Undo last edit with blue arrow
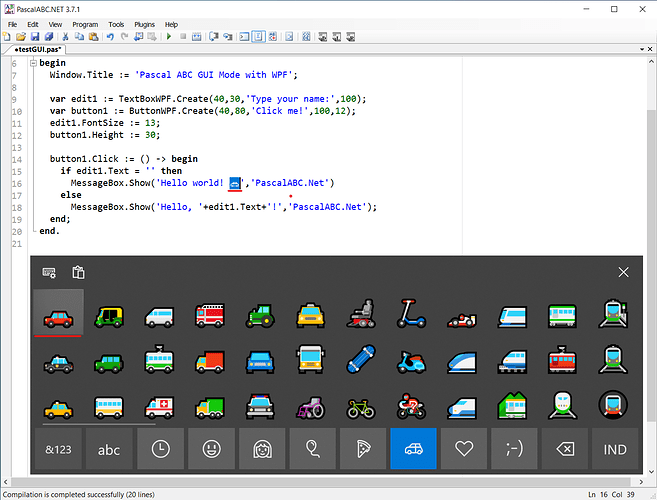 point(110,37)
